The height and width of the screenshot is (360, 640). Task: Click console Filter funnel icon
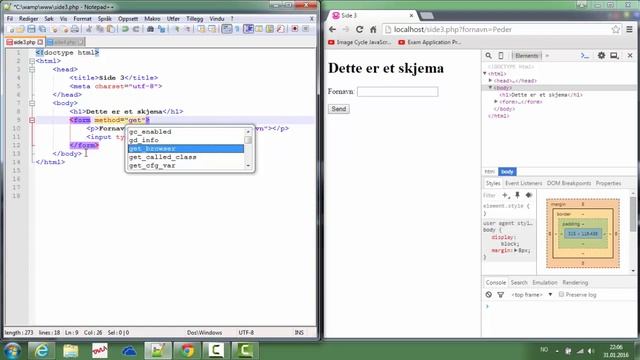(500, 294)
